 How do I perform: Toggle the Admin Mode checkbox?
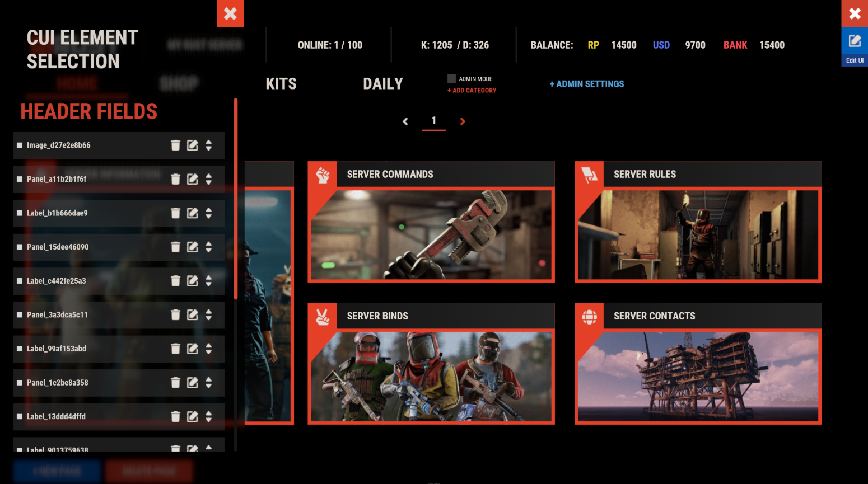tap(451, 79)
